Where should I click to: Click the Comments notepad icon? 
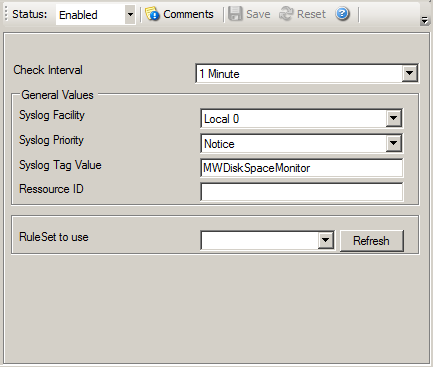(x=153, y=14)
